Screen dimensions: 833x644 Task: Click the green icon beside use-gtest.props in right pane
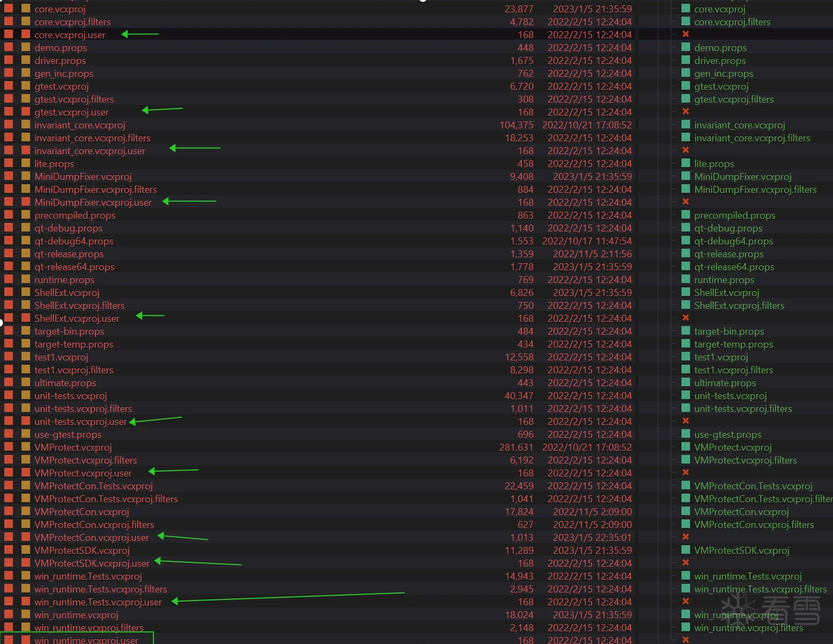[x=686, y=434]
